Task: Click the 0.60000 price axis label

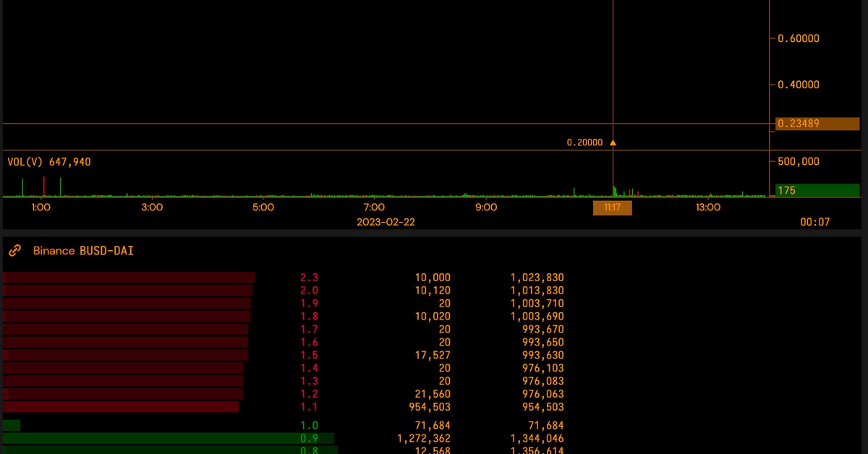Action: click(799, 38)
